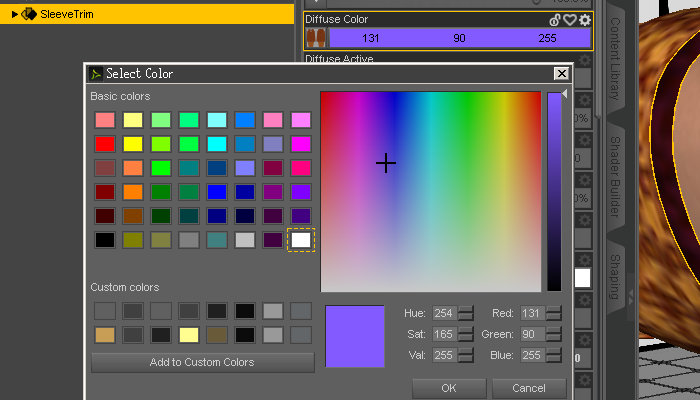Viewport: 700px width, 400px height.
Task: Decrease Green with the down stepper
Action: point(554,338)
